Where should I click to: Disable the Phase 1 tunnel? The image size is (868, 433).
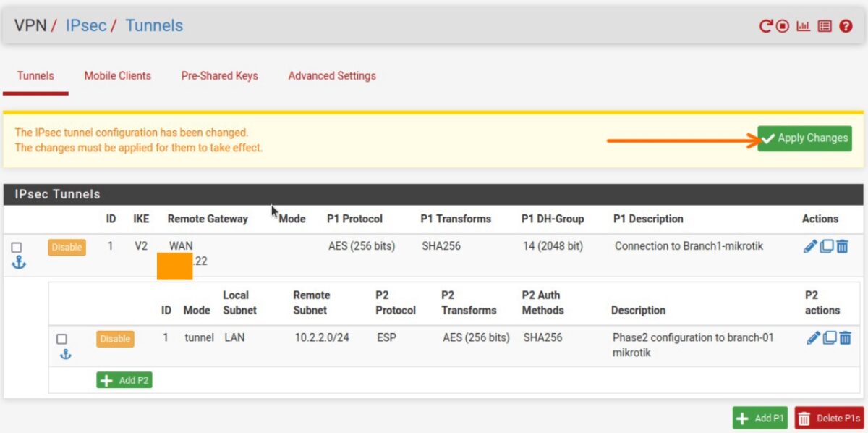click(x=67, y=247)
